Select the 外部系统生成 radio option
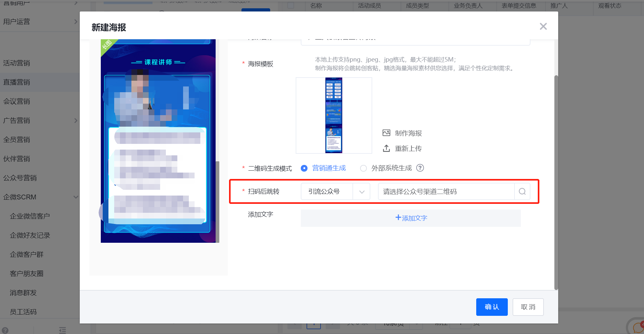Image resolution: width=644 pixels, height=334 pixels. coord(363,168)
